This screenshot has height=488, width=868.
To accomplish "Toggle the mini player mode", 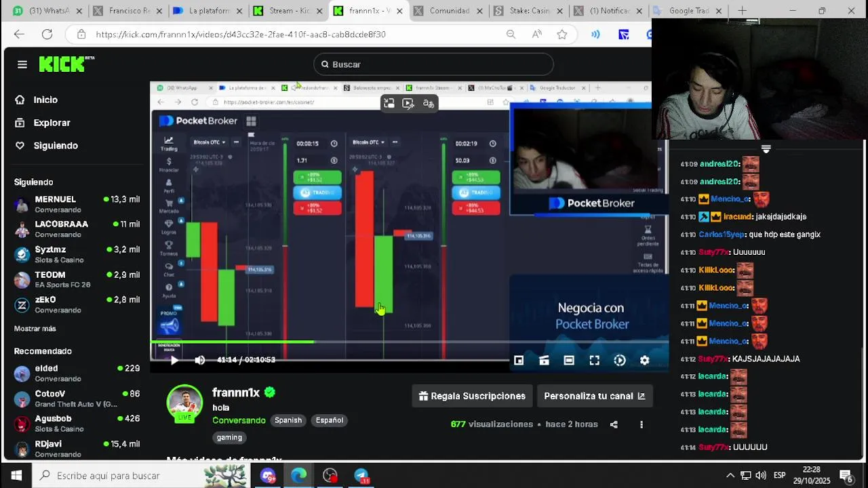I will [519, 361].
